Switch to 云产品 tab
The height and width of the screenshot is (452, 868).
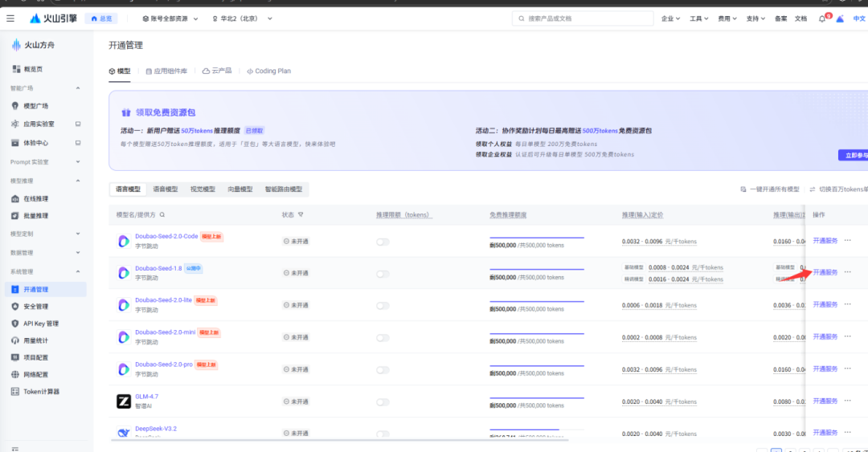point(217,71)
